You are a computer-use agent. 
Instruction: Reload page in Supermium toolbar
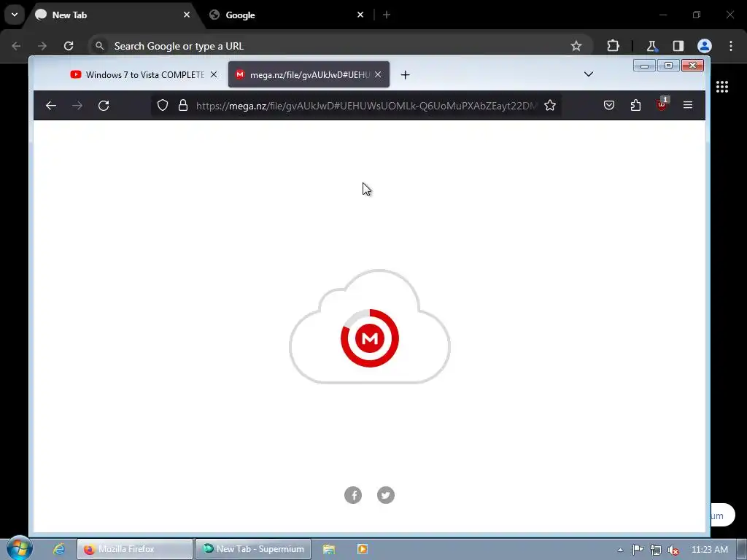click(x=69, y=46)
